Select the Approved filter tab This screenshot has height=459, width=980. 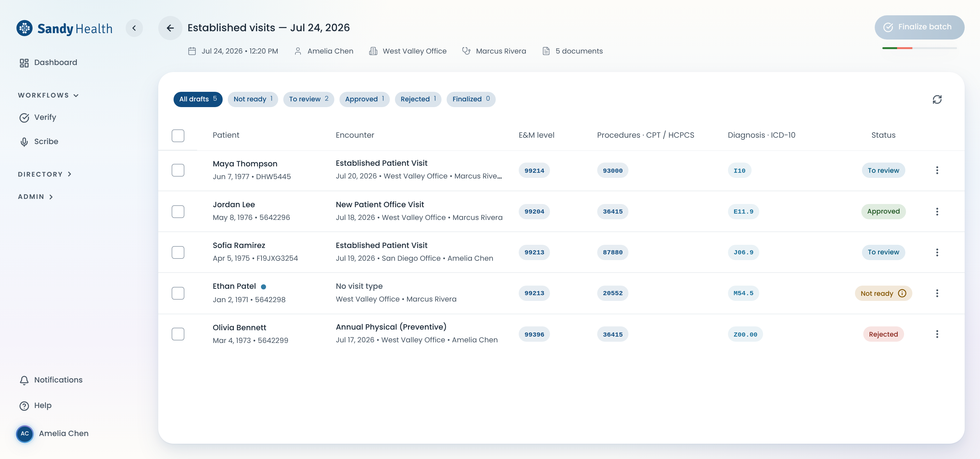364,99
